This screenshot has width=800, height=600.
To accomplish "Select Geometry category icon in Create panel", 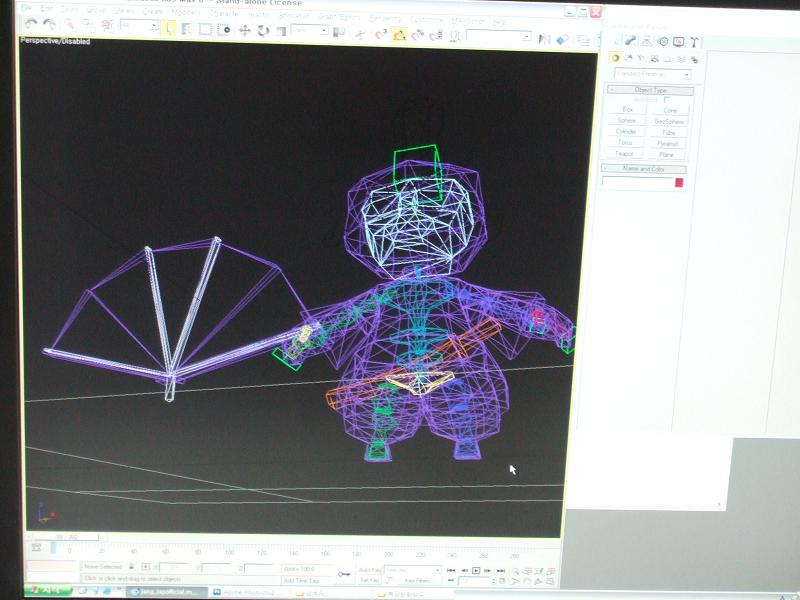I will (615, 58).
